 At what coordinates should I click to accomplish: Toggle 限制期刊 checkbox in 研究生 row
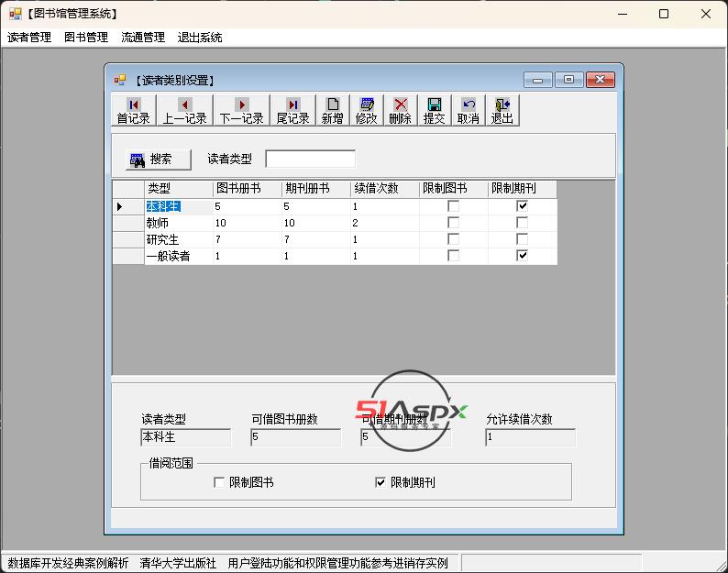(x=522, y=239)
